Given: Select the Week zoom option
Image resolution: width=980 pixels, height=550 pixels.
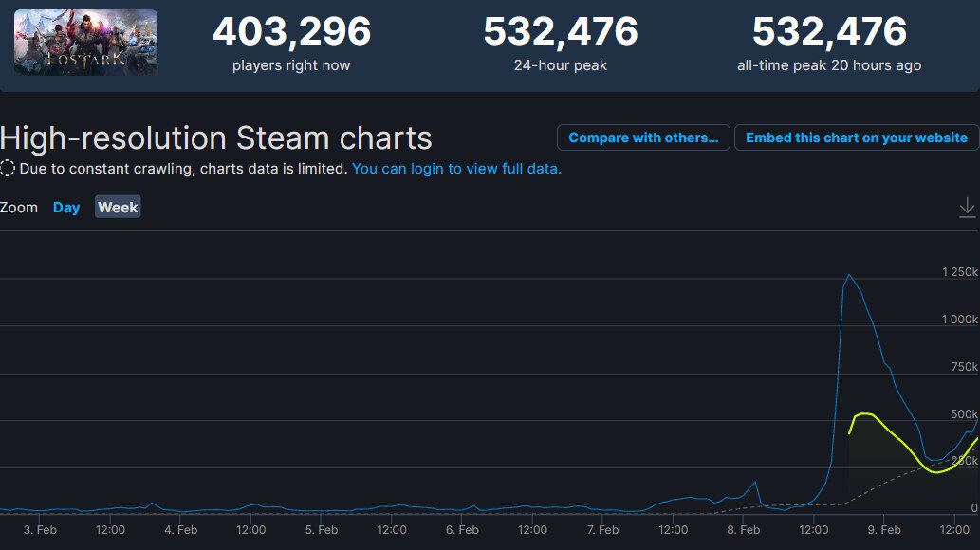Looking at the screenshot, I should coord(118,208).
